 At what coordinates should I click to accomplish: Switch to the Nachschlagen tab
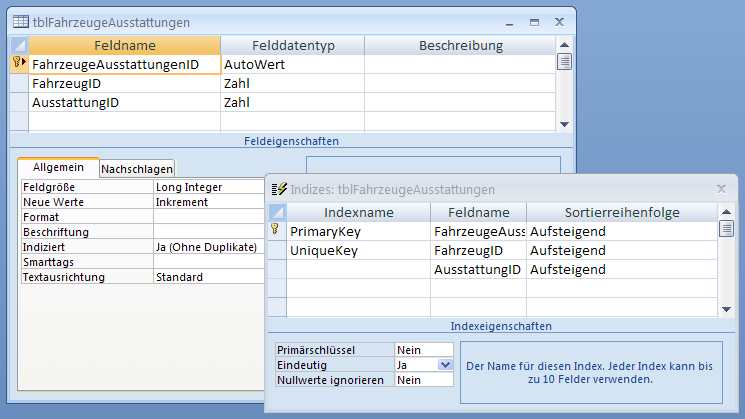137,169
